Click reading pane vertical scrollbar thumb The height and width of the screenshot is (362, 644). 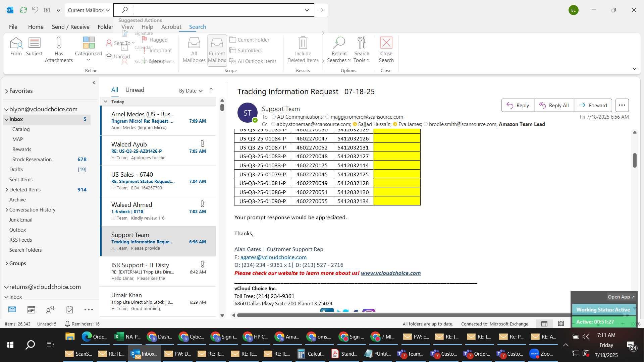point(635,160)
